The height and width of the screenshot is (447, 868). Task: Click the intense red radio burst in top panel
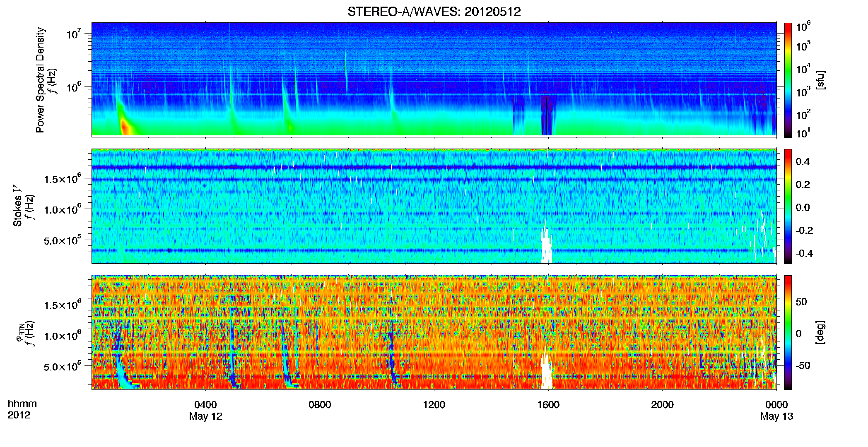[x=125, y=126]
